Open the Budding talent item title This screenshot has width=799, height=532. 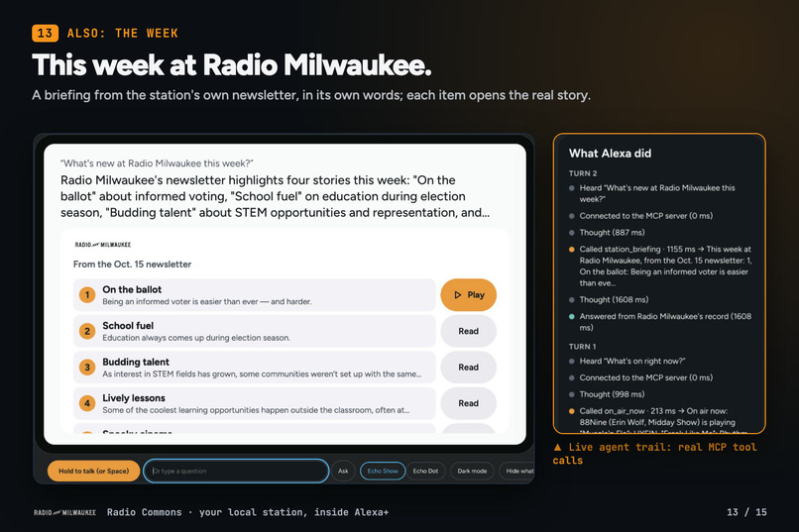(x=136, y=362)
